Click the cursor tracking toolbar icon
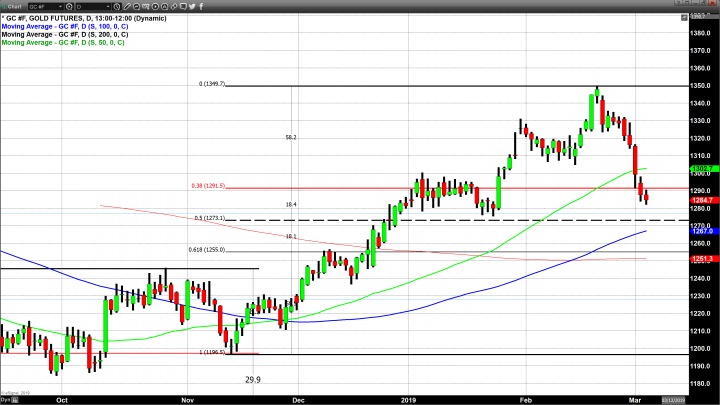 (x=146, y=6)
